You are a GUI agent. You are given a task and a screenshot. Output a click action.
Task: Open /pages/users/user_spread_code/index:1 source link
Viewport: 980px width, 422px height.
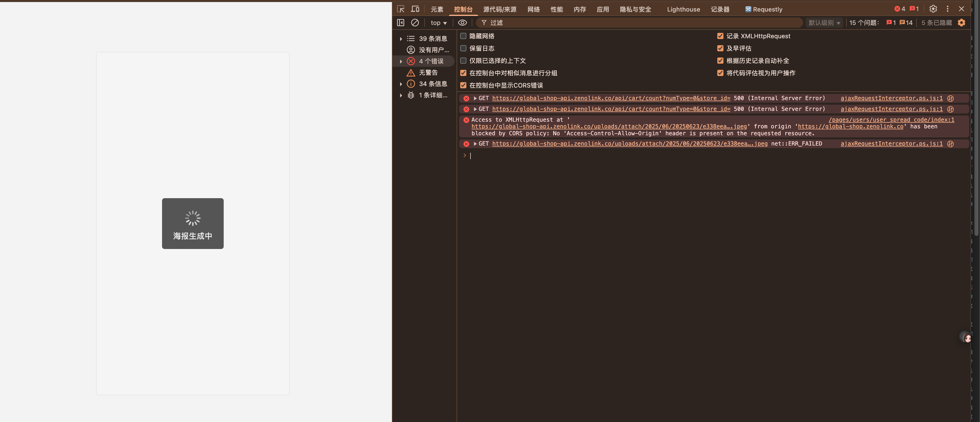891,120
